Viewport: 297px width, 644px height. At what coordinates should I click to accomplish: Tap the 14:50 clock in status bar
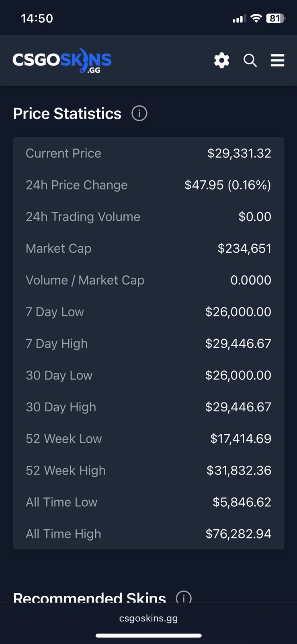pyautogui.click(x=37, y=18)
